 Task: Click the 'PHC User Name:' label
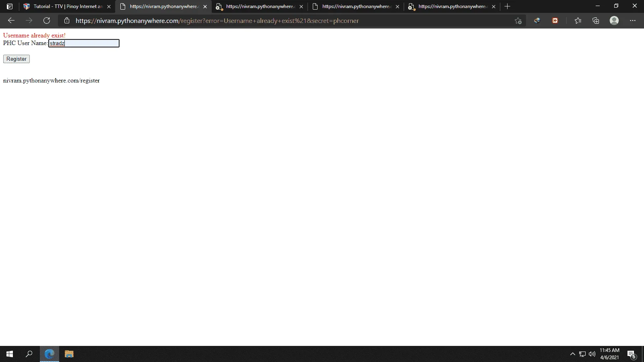click(x=25, y=43)
